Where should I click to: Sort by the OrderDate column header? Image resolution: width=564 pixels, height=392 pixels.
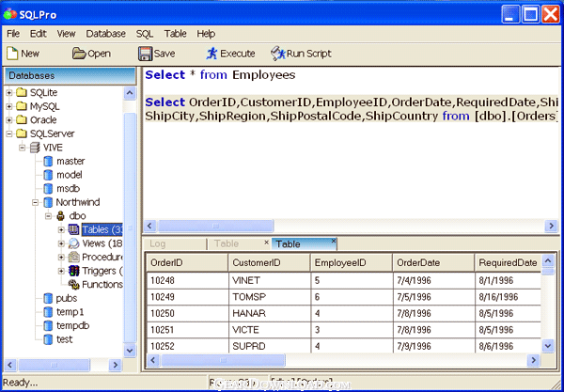pyautogui.click(x=433, y=262)
